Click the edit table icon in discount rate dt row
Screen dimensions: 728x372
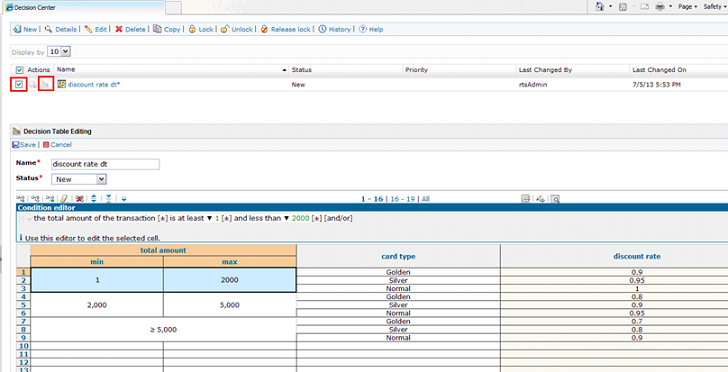45,85
